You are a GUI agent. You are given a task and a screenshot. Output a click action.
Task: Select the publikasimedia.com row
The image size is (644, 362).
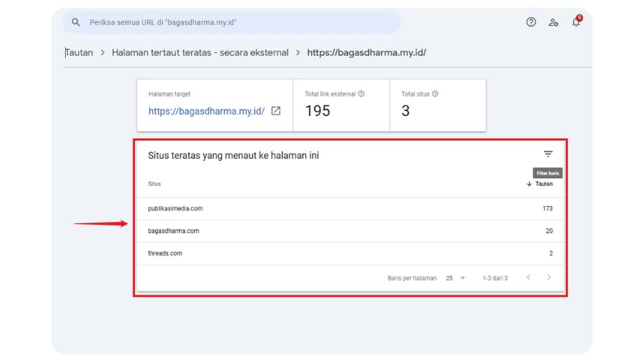tap(351, 208)
